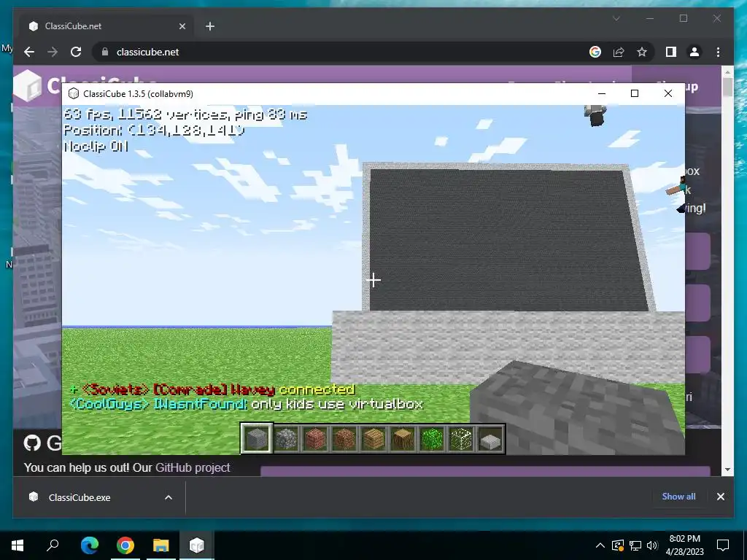Open the clock showing 8:02 PM
Image resolution: width=747 pixels, height=560 pixels.
[684, 545]
